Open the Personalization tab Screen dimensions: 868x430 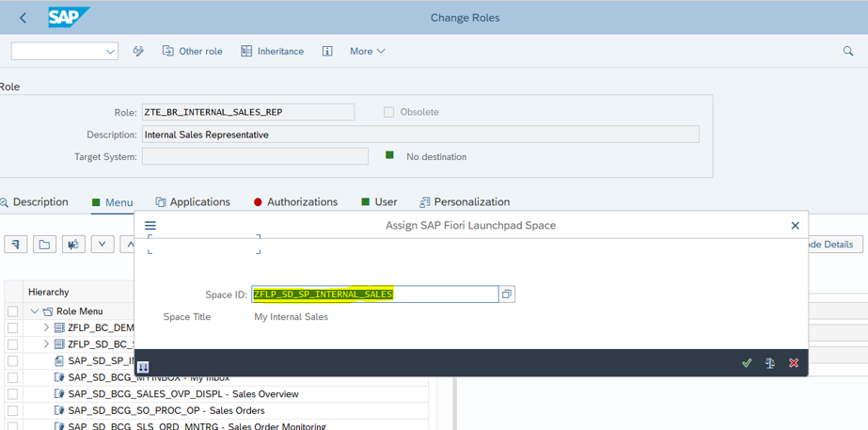point(465,202)
